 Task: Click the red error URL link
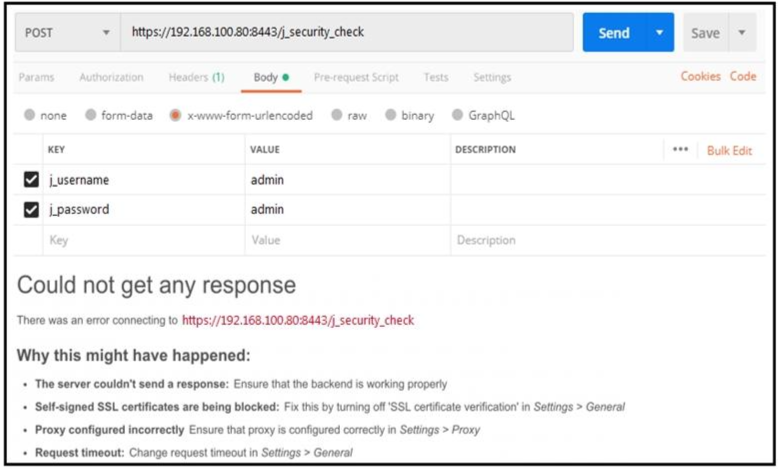tap(298, 320)
